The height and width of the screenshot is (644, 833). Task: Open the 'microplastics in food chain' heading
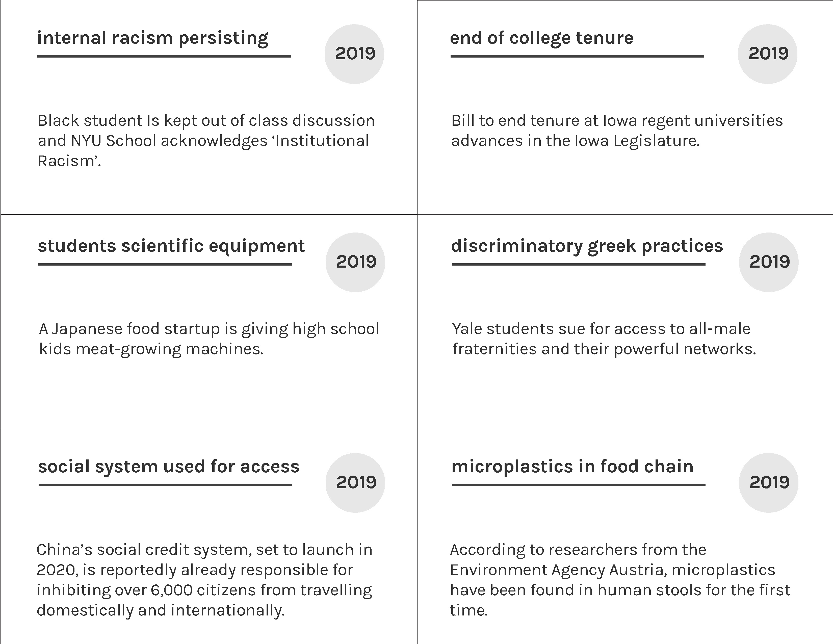click(x=572, y=466)
